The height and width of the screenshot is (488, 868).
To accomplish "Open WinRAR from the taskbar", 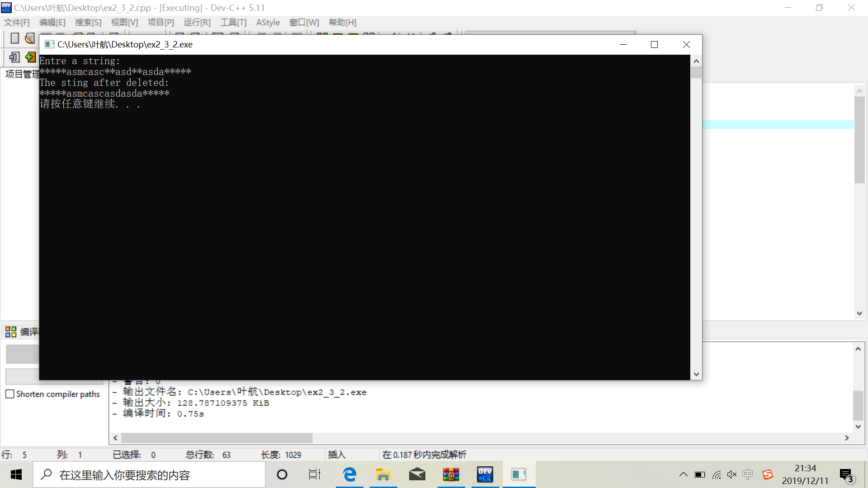I will click(451, 474).
